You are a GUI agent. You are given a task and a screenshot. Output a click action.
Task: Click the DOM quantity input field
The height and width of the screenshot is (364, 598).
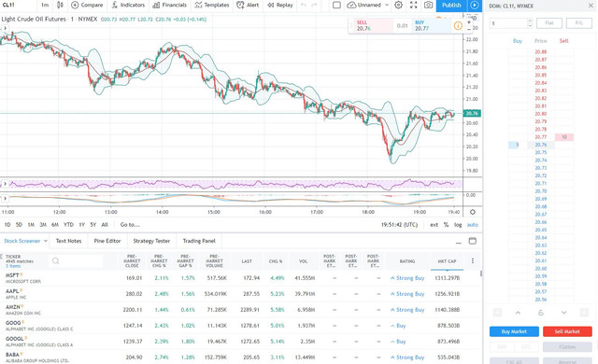[508, 23]
